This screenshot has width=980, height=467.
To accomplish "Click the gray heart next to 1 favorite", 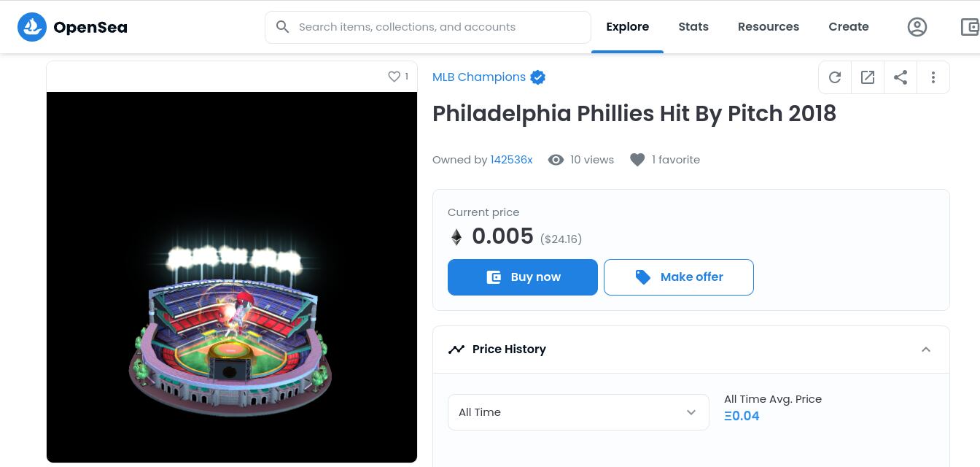I will pos(637,160).
